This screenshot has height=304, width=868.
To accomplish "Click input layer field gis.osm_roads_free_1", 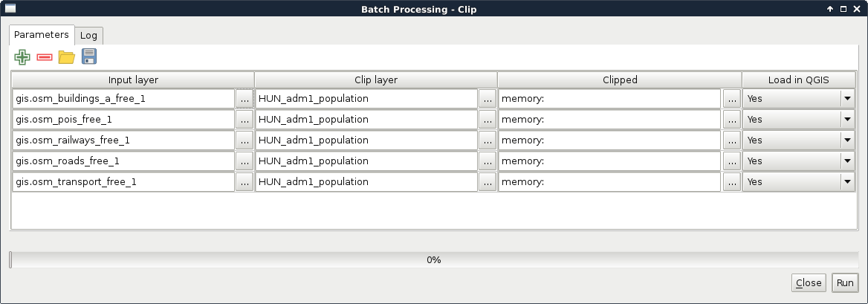I will (x=123, y=161).
